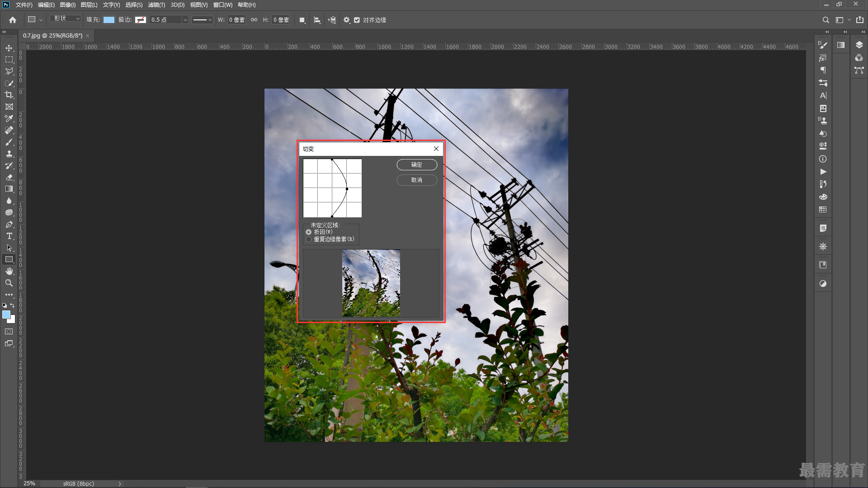The width and height of the screenshot is (868, 488).
Task: Select the Move tool
Action: point(9,48)
